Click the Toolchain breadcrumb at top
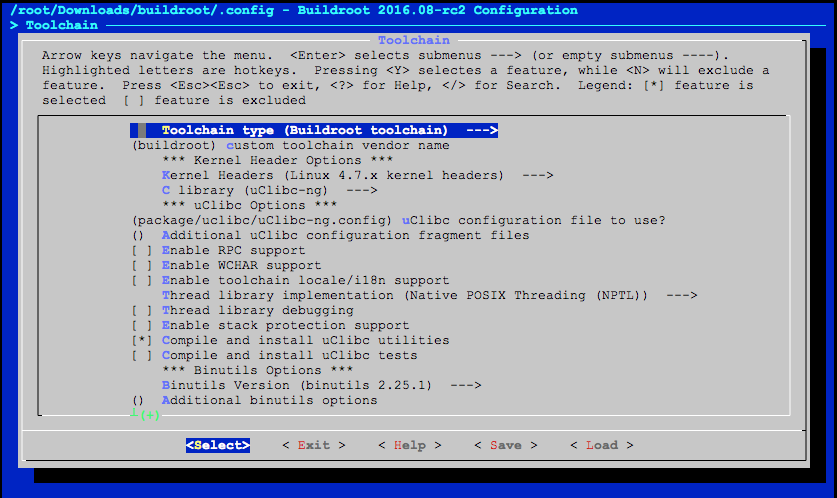The height and width of the screenshot is (498, 837). (61, 25)
